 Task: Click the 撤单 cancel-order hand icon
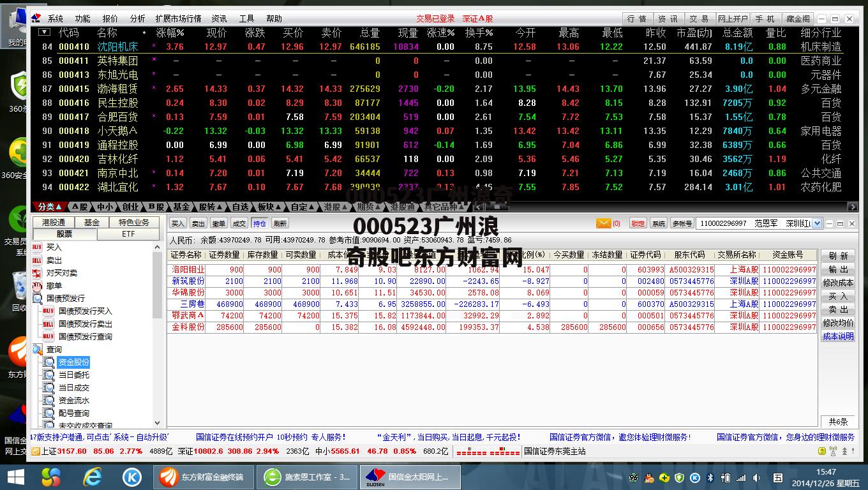[x=37, y=286]
